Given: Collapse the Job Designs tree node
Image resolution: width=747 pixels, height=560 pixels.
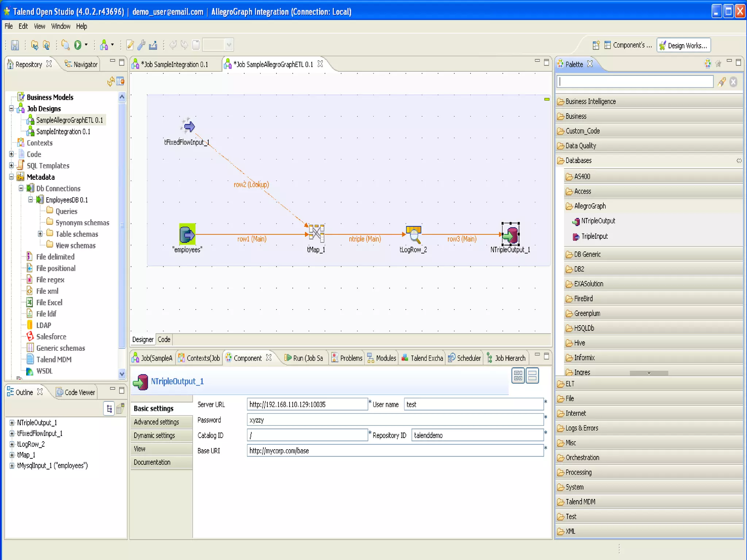Looking at the screenshot, I should pyautogui.click(x=12, y=108).
